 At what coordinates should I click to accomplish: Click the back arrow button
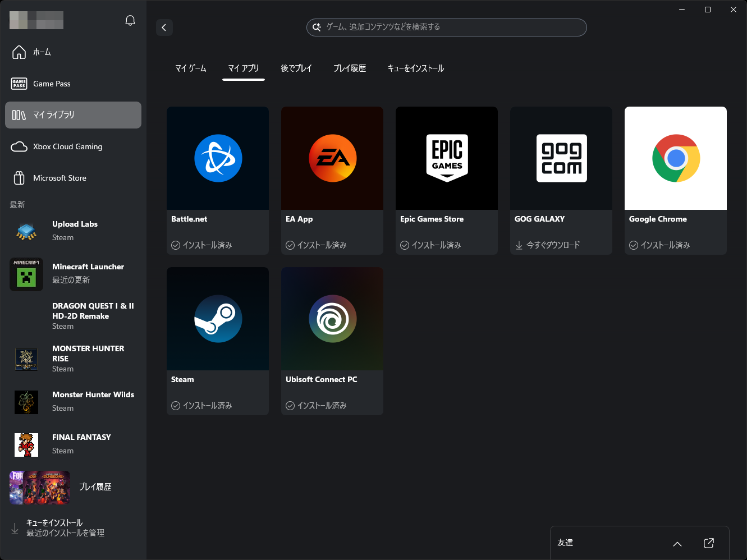click(164, 27)
